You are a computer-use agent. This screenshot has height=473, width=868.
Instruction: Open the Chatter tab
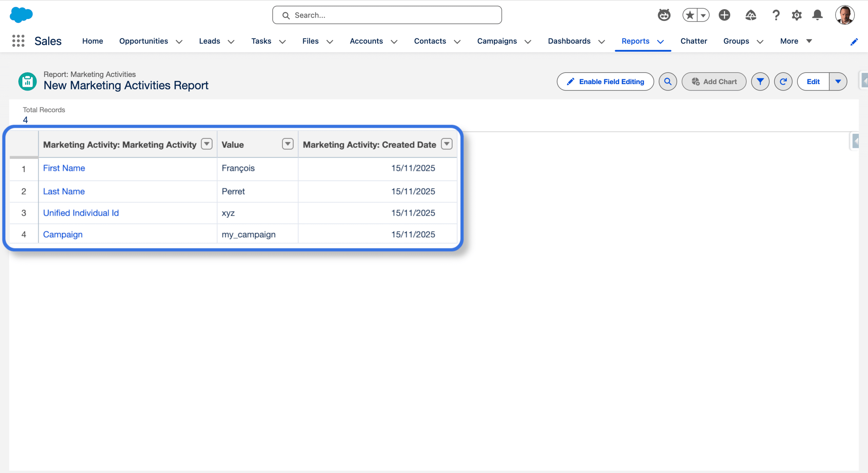pos(693,41)
